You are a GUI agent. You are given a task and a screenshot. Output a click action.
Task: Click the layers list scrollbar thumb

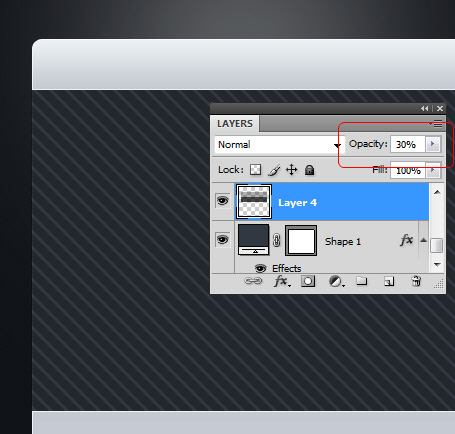click(437, 245)
